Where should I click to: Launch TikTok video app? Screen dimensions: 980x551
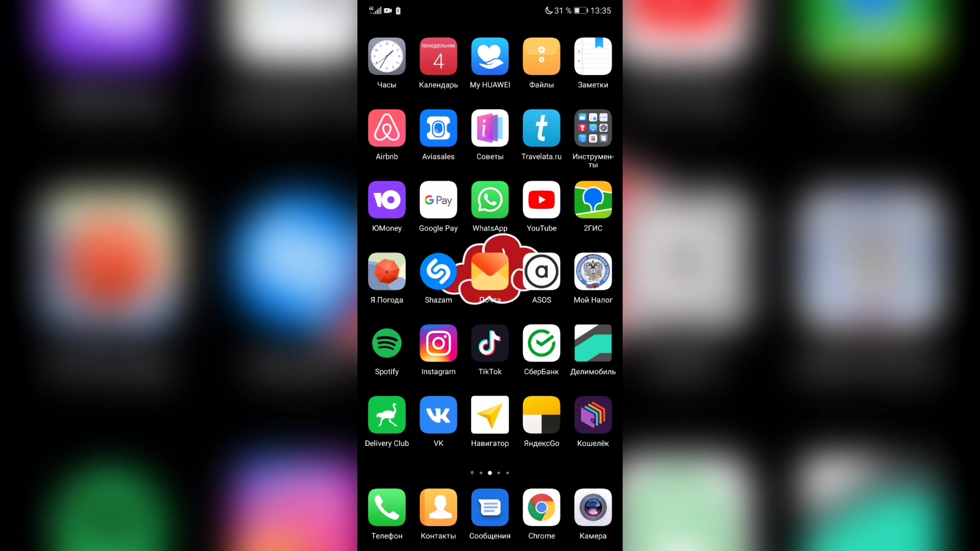[x=490, y=343]
